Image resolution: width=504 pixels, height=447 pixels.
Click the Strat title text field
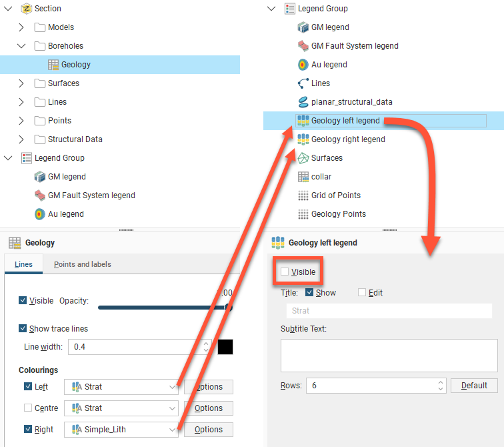(389, 311)
